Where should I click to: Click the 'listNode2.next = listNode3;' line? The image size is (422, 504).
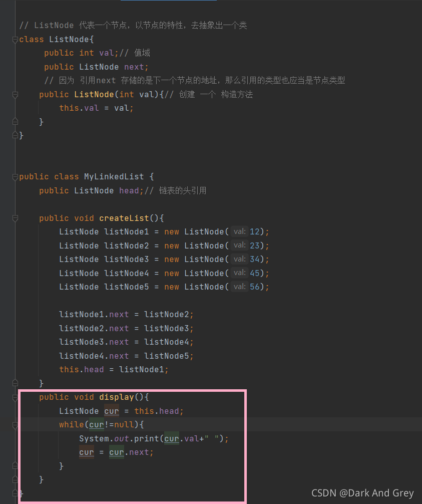126,329
